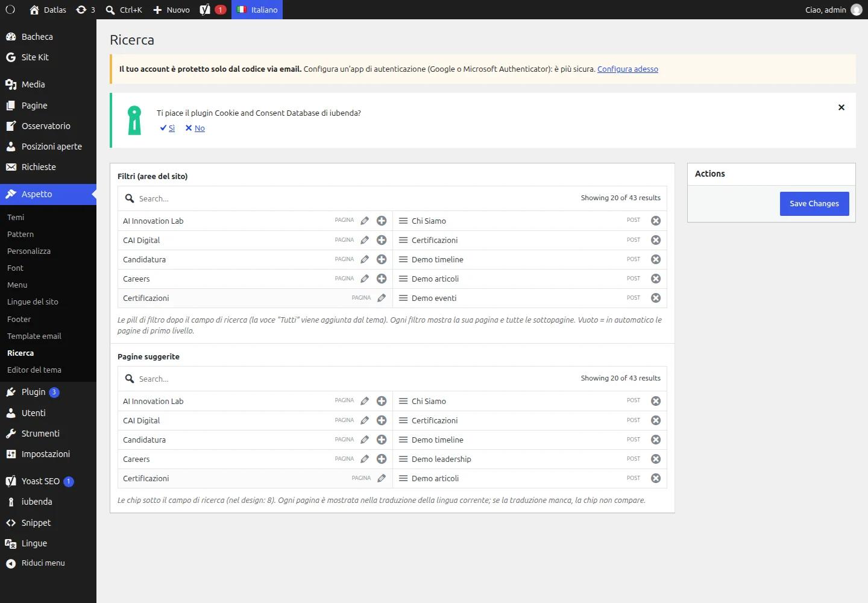868x603 pixels.
Task: Answer No to the iubenda prompt
Action: click(x=195, y=128)
